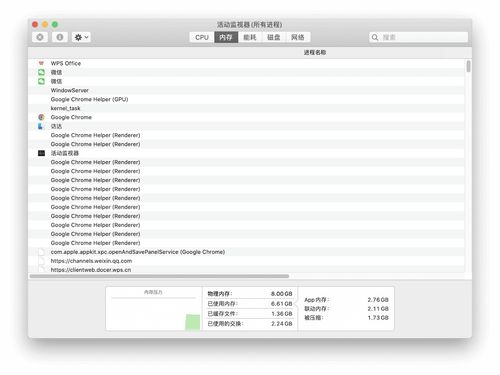Switch to the 磁盘 disk tab

click(x=274, y=37)
